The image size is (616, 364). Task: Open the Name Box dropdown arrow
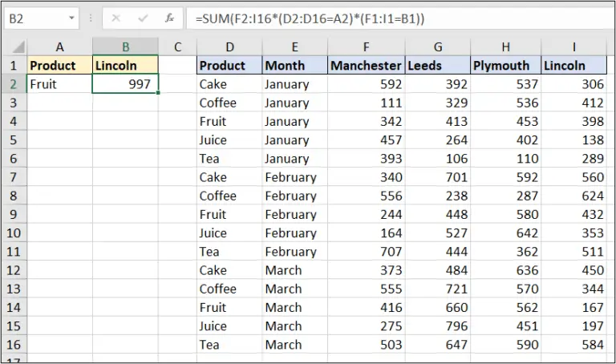(73, 17)
